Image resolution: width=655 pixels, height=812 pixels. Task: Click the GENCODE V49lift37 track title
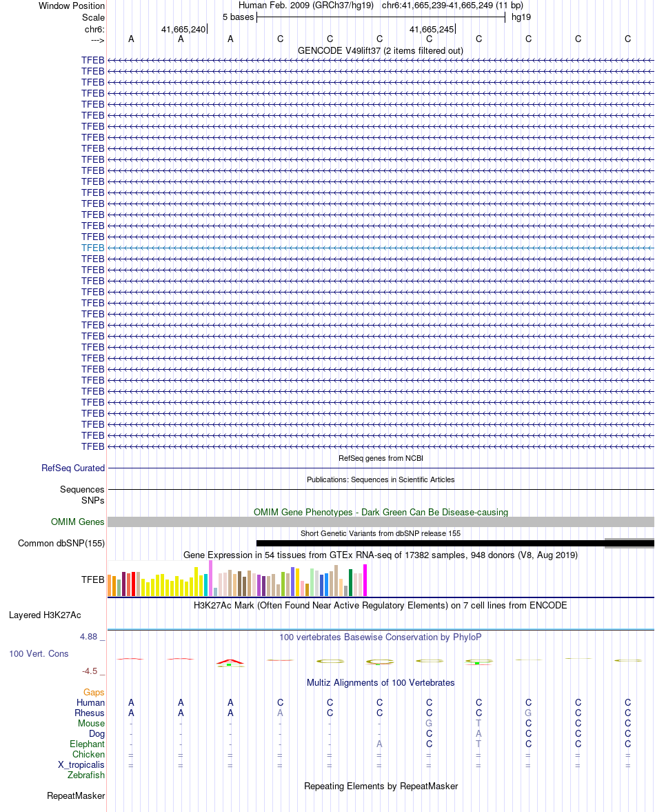(x=381, y=51)
